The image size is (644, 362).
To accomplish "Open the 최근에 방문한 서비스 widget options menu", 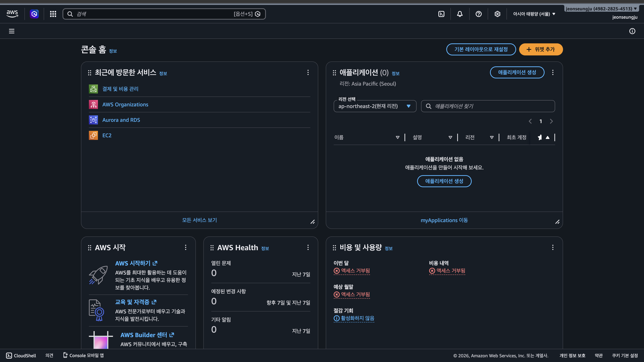I will 308,72.
